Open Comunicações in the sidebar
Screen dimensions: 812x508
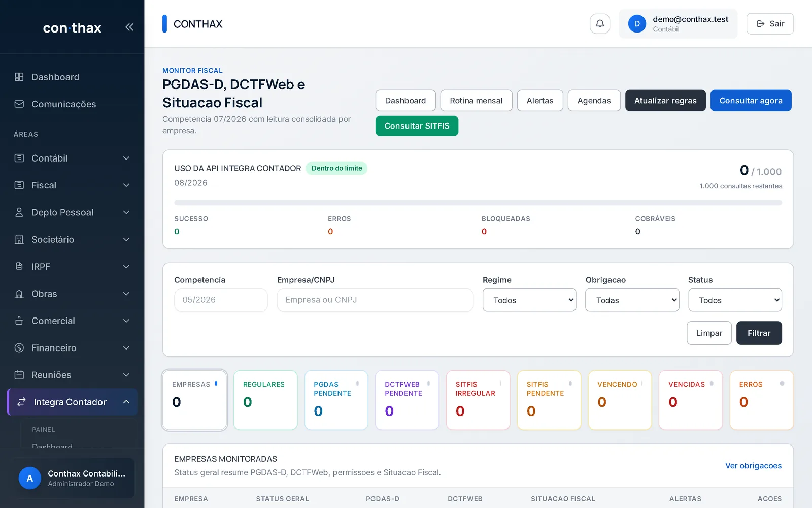[x=72, y=104]
